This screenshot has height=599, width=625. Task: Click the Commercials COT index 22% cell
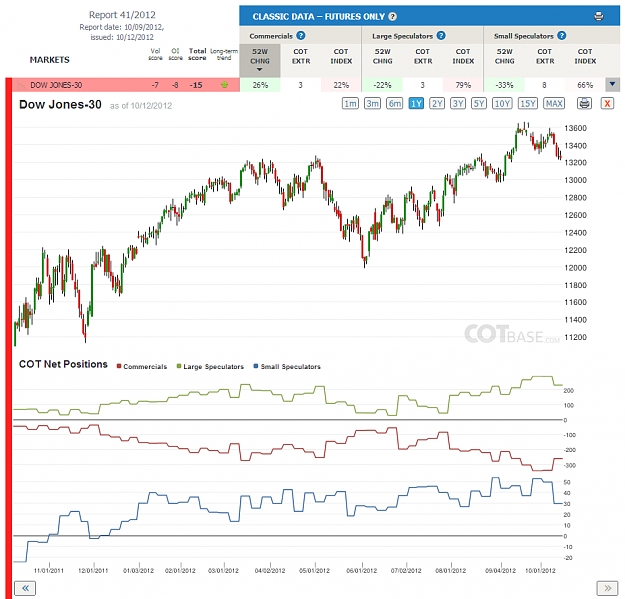tap(341, 84)
